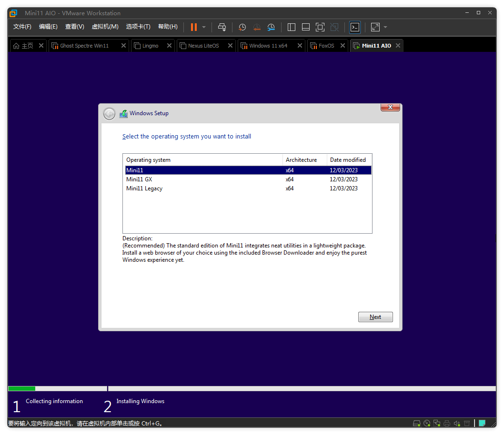This screenshot has width=504, height=435.
Task: Open the 虚拟机(M) menu
Action: 105,27
